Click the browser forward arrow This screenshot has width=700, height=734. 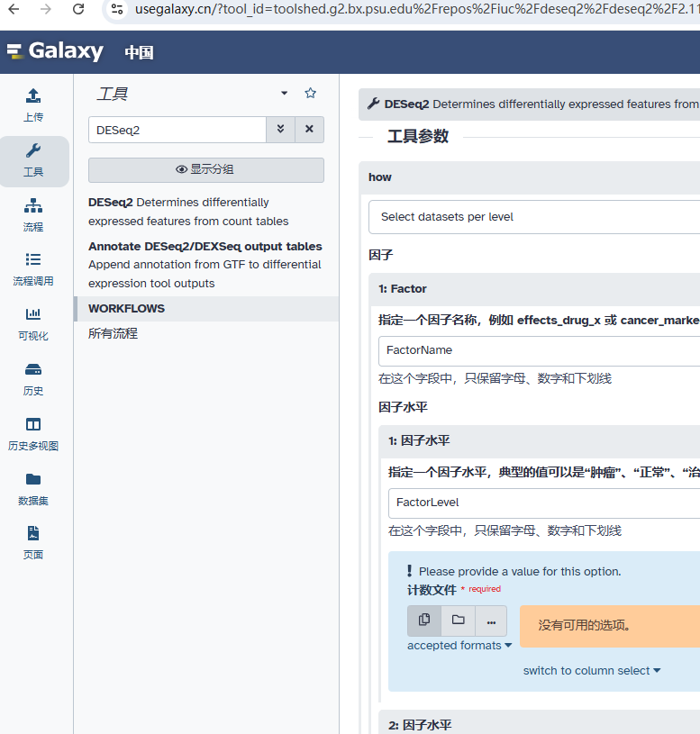coord(45,9)
